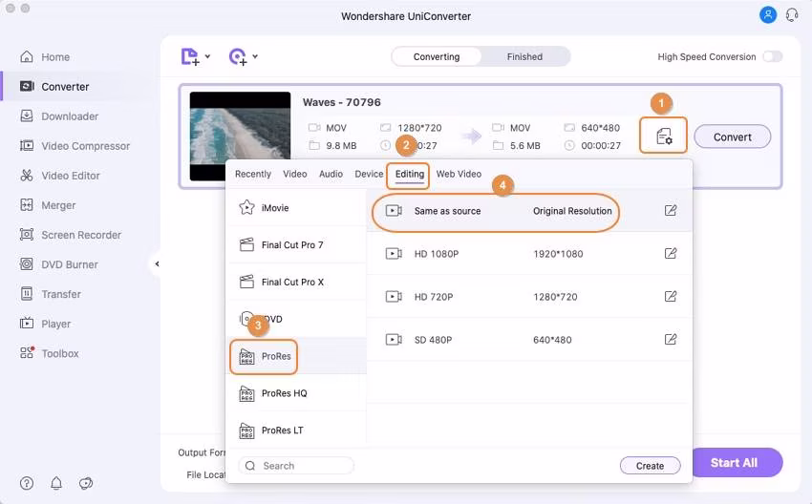Switch to the Finished tab
The width and height of the screenshot is (812, 504).
click(524, 57)
